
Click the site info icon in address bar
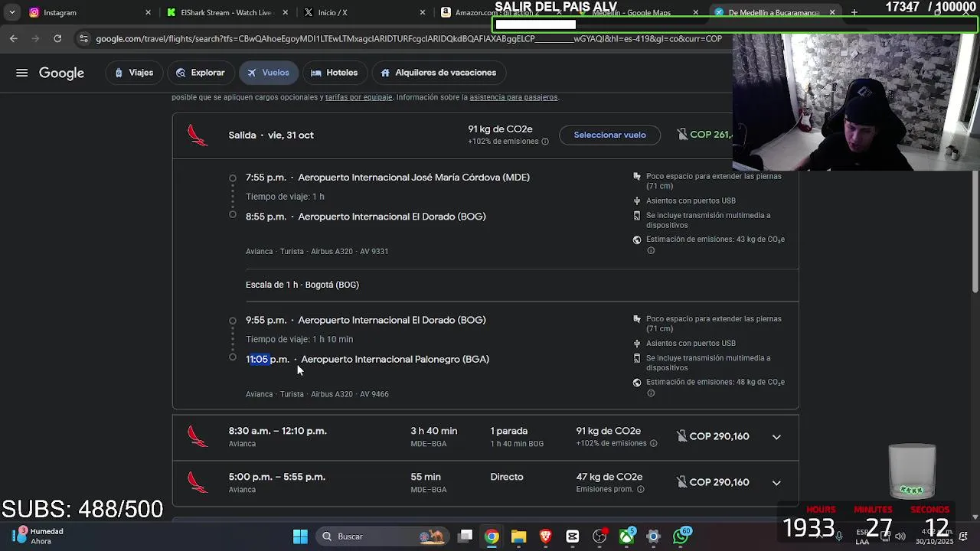pyautogui.click(x=83, y=39)
